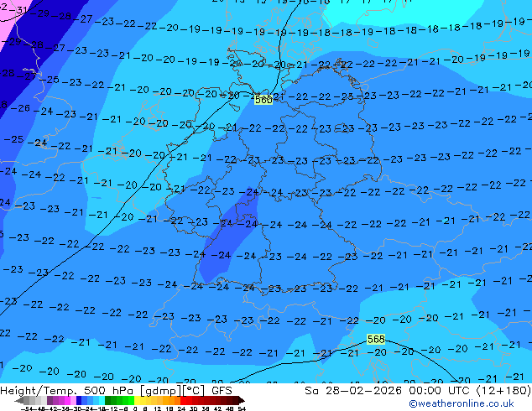Click the 560 height contour label

point(263,99)
